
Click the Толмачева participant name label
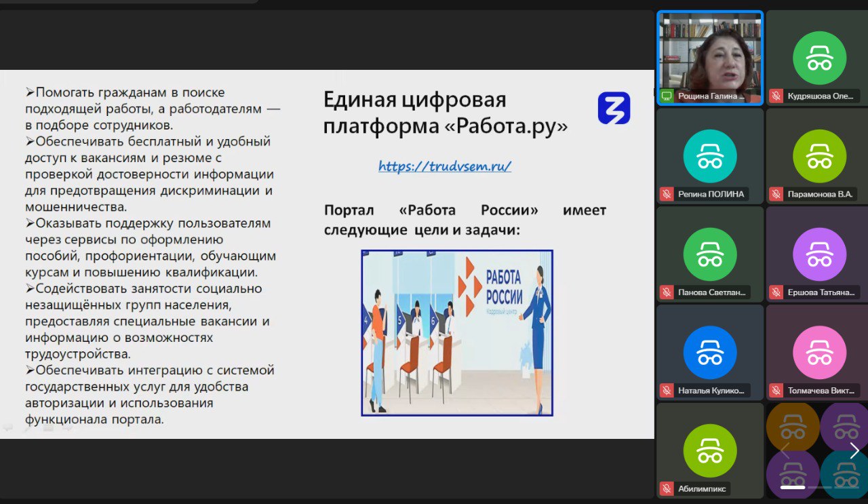823,391
